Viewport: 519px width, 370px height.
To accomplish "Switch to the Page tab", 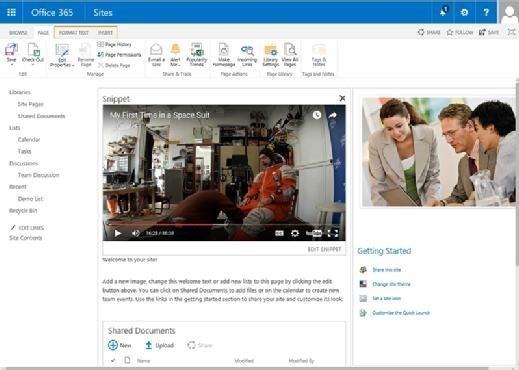I will [x=43, y=33].
